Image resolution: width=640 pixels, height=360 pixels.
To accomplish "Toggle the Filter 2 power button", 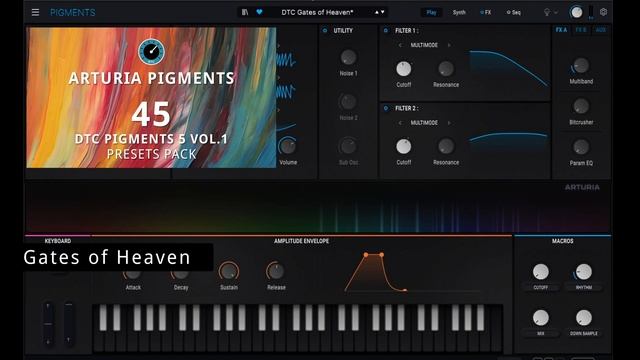I will (x=386, y=108).
